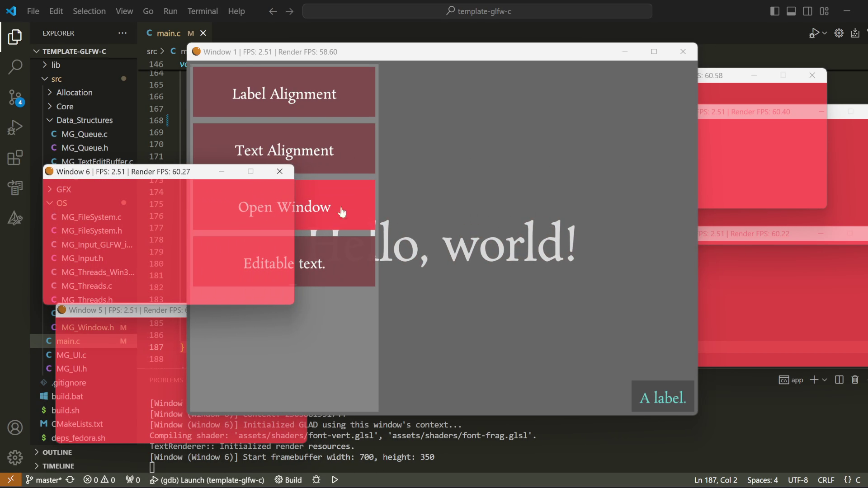
Task: Open MG_Queue.c file
Action: click(84, 134)
